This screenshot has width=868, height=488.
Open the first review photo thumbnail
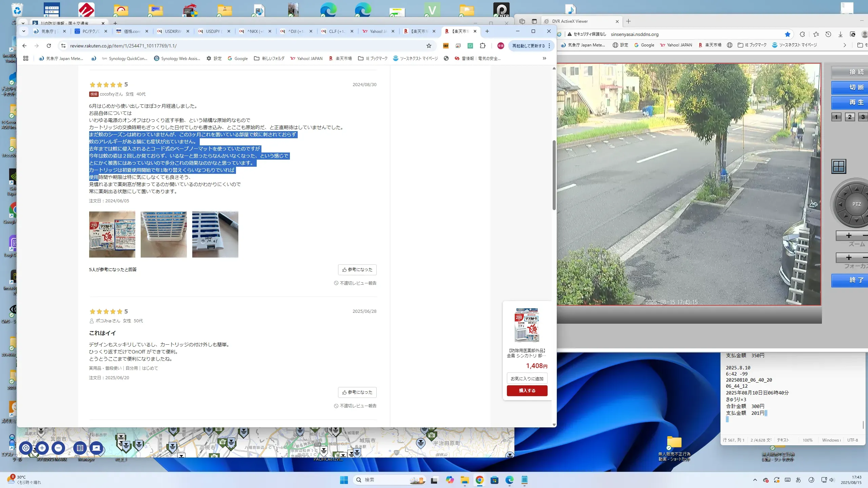112,235
